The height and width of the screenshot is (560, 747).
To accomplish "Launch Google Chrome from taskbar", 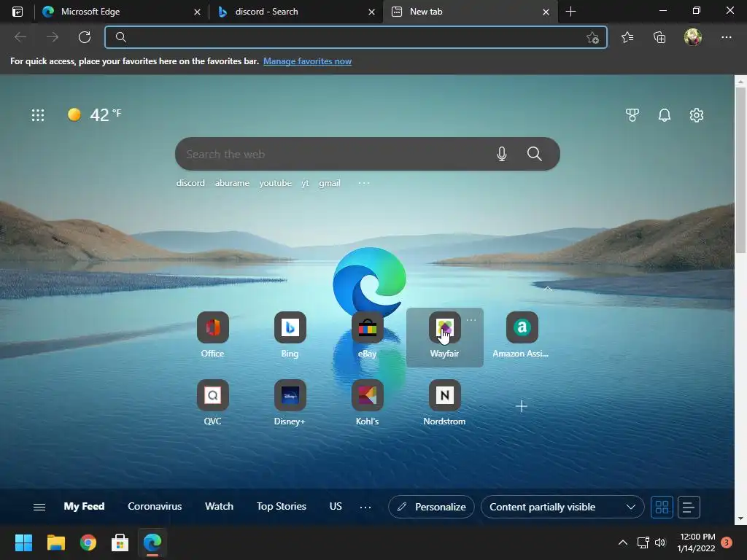I will 88,542.
